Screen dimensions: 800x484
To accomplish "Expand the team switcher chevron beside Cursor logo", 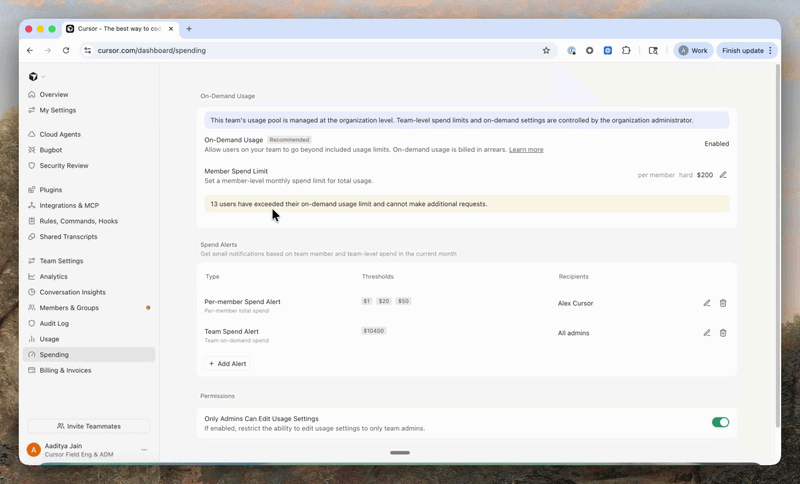I will click(x=43, y=77).
